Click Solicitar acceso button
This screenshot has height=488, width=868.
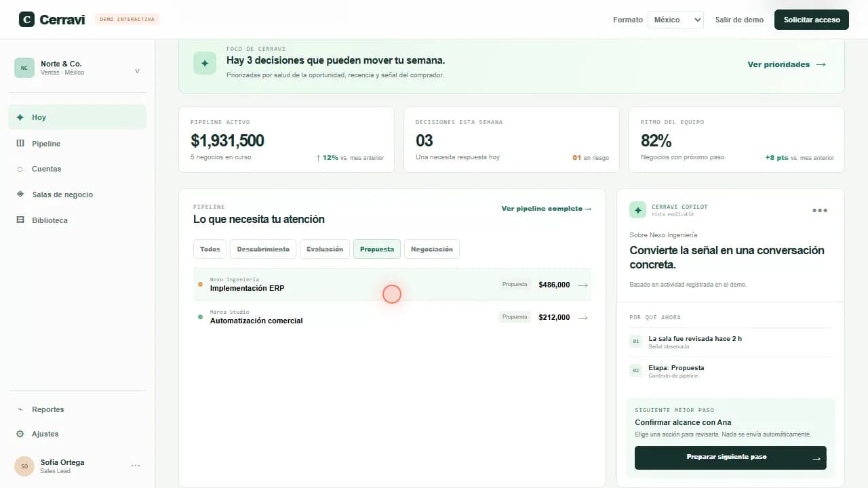tap(812, 20)
